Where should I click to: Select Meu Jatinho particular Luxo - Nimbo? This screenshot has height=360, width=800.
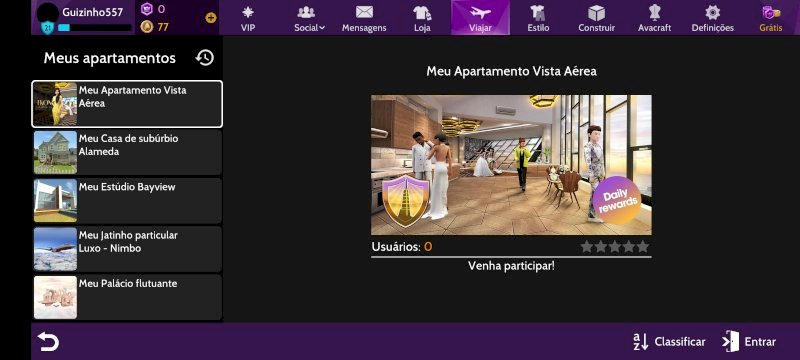tap(127, 249)
